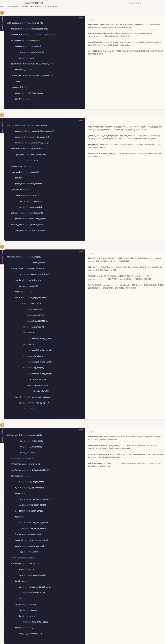Image resolution: width=165 pixels, height=644 pixels.
Task: Click the yellow step badge numbered 2
Action: pos(2,115)
